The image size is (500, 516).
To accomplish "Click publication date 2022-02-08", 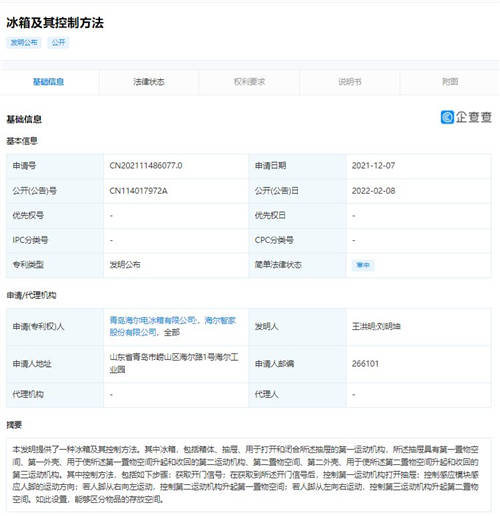I will point(373,191).
